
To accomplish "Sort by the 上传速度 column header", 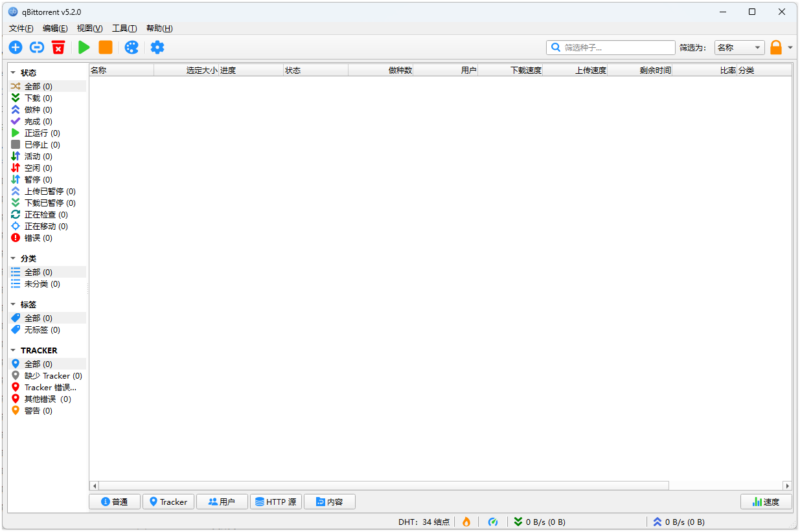I will click(x=575, y=70).
